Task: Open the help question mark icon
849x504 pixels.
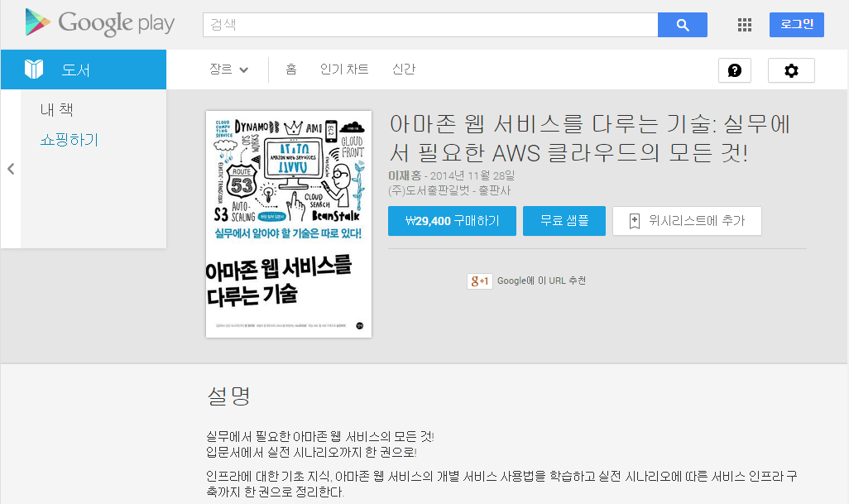Action: (x=734, y=70)
